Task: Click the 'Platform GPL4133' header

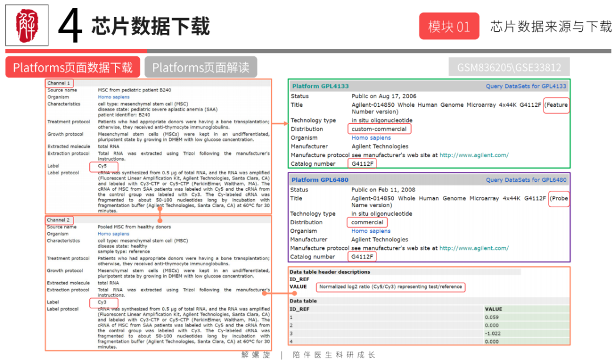Action: pos(320,86)
